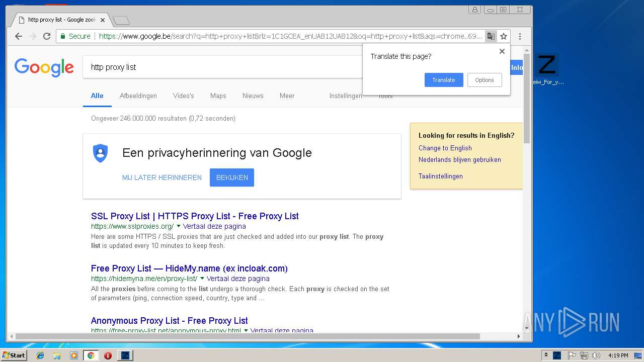
Task: Go back to the previous page
Action: tap(19, 36)
